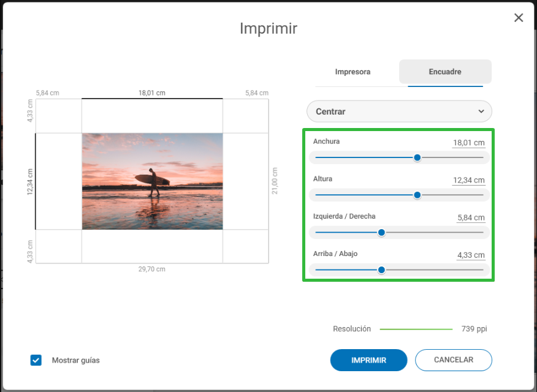Click the Imprimir dialog title
The height and width of the screenshot is (392, 537).
(x=268, y=28)
